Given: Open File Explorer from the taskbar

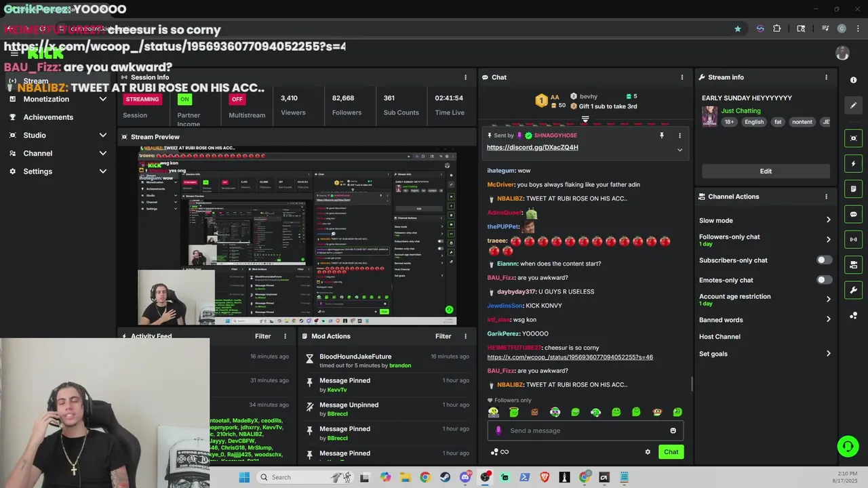Looking at the screenshot, I should pyautogui.click(x=405, y=477).
